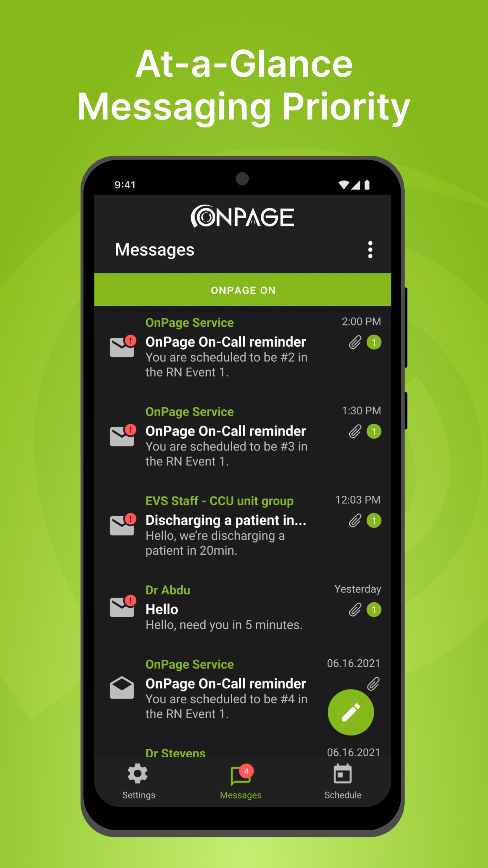Click the opened envelope icon on the 06.16.2021 reminder
The height and width of the screenshot is (868, 488).
click(122, 688)
